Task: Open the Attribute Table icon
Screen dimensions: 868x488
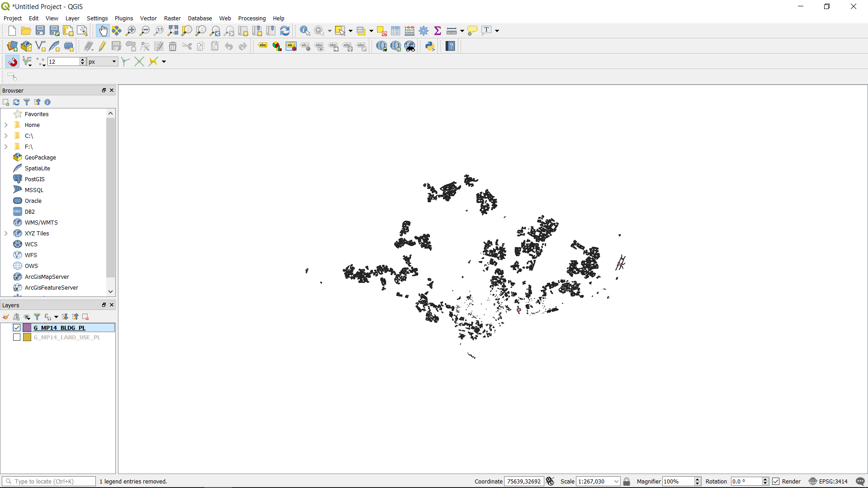Action: tap(396, 31)
